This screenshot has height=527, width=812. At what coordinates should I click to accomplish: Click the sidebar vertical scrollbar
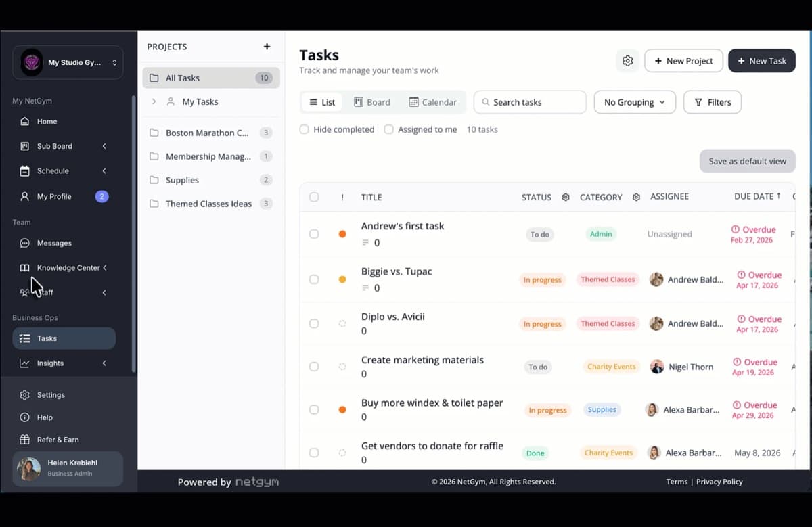134,233
